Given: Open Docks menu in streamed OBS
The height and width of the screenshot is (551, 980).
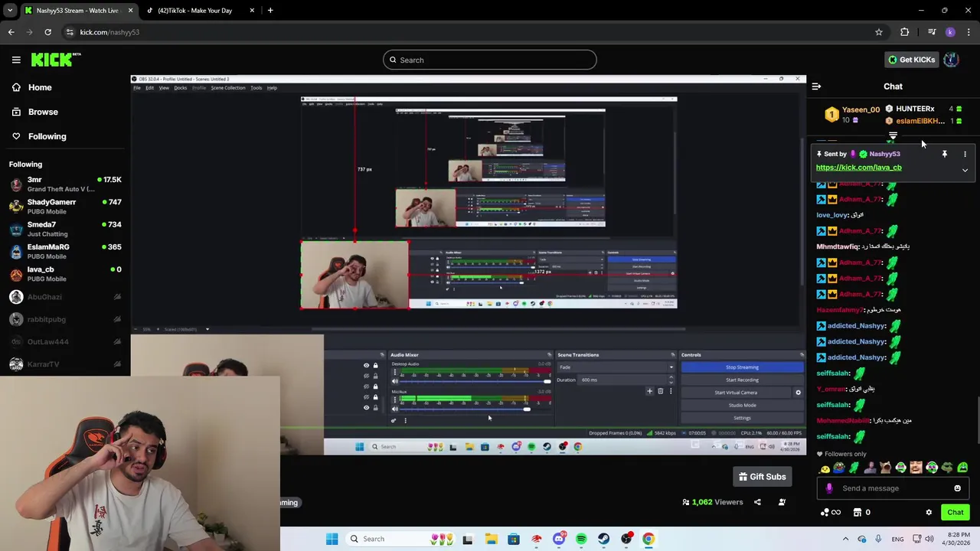Looking at the screenshot, I should coord(180,88).
